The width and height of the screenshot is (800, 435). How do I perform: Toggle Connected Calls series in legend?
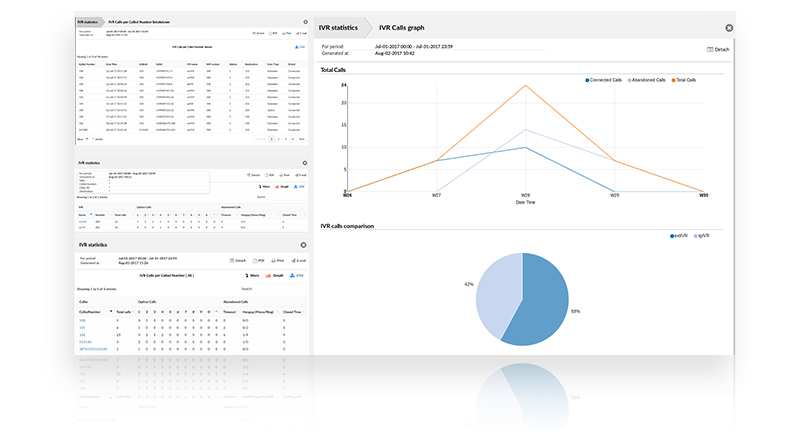[604, 80]
